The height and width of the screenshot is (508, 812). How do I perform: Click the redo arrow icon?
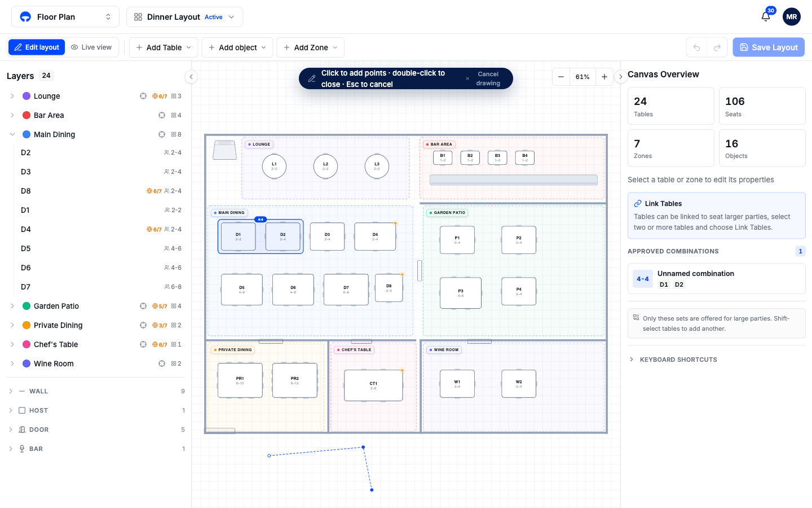click(717, 47)
